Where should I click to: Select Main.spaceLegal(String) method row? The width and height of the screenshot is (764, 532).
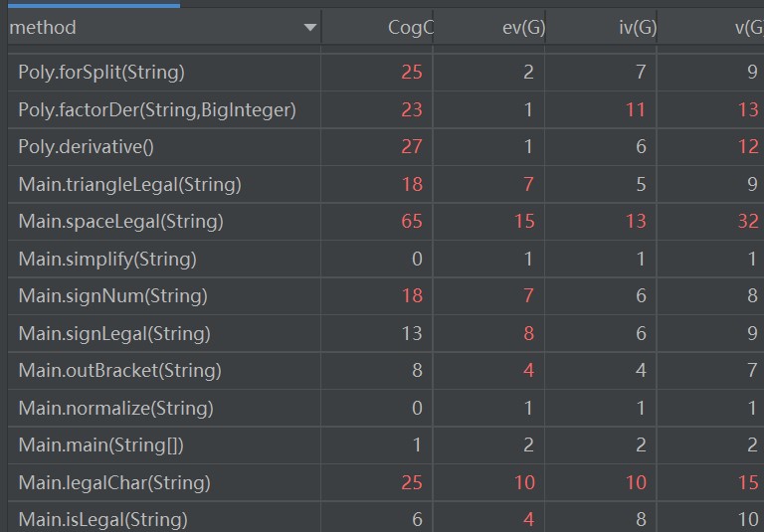coord(120,222)
